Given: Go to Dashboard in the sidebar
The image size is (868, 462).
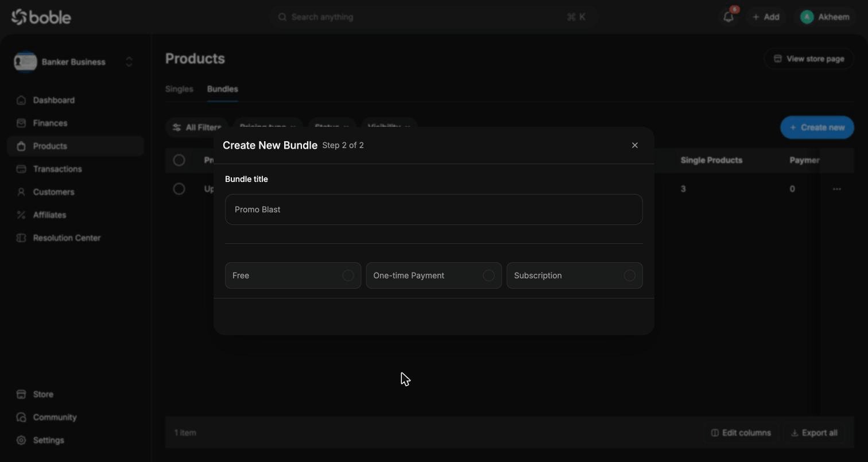Looking at the screenshot, I should click(75, 100).
